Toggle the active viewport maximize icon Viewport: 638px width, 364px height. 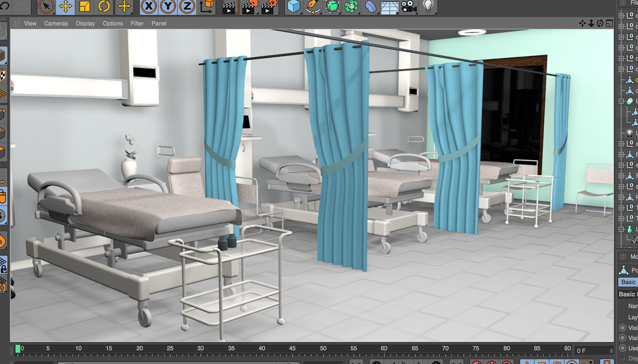610,23
